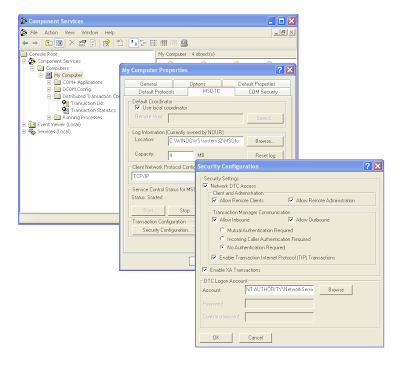
Task: Open the Action menu
Action: pos(51,32)
